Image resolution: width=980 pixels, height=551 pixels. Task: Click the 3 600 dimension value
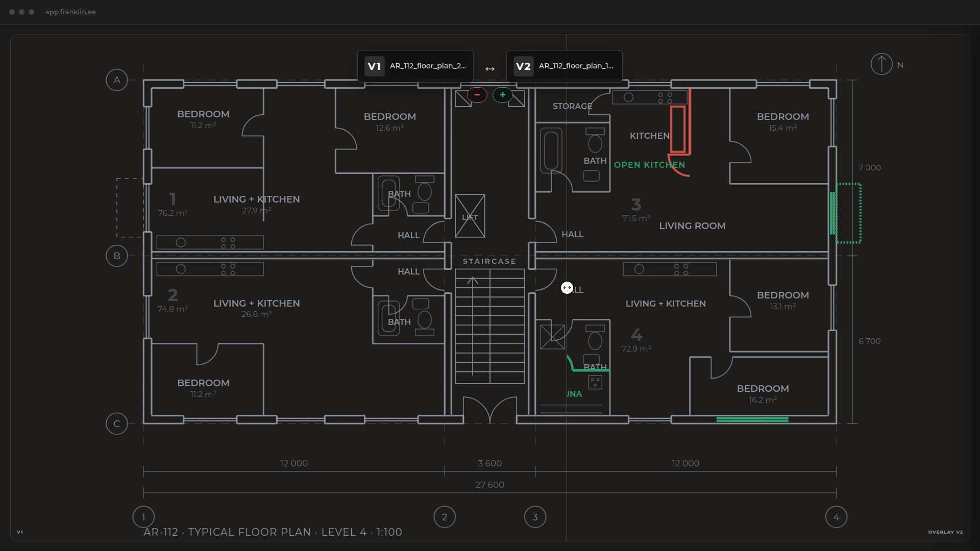tap(489, 463)
